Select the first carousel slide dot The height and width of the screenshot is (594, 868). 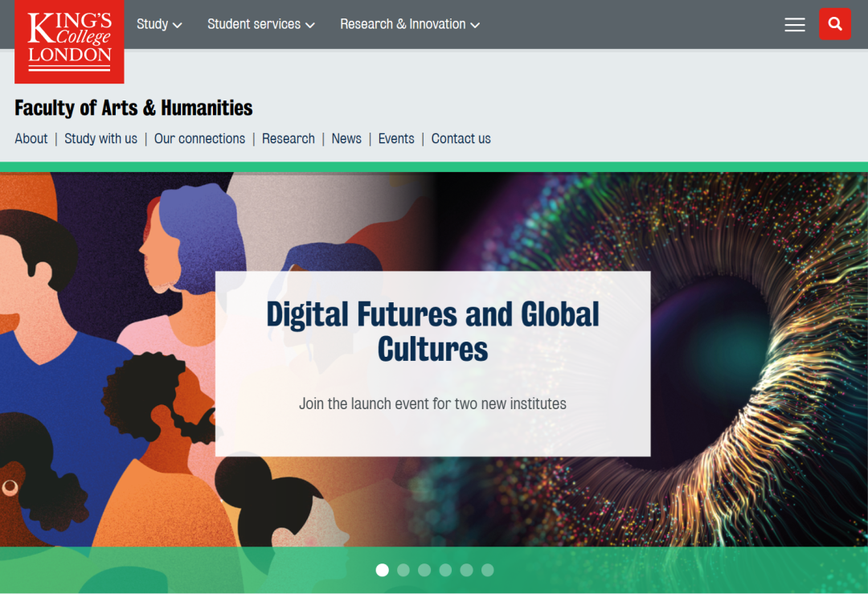[x=383, y=570]
